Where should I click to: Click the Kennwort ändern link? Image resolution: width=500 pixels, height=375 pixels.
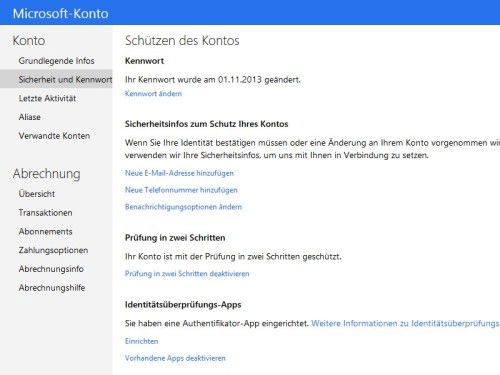pyautogui.click(x=153, y=94)
